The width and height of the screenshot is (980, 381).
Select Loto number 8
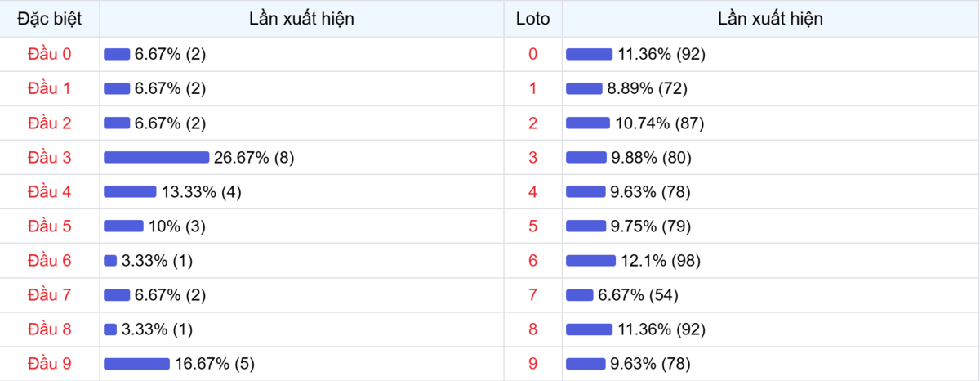533,329
